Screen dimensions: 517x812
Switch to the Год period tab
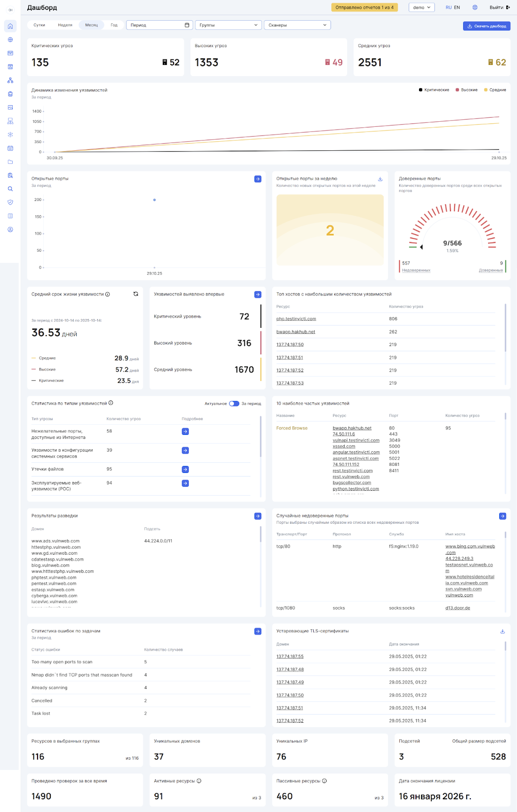pyautogui.click(x=114, y=25)
